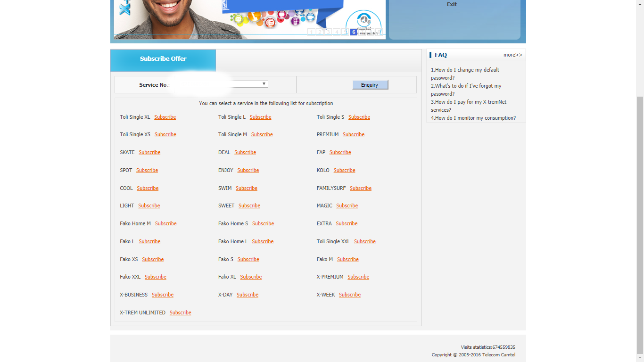Subscribe to the X-DAY offer
This screenshot has height=362, width=644.
tap(248, 295)
